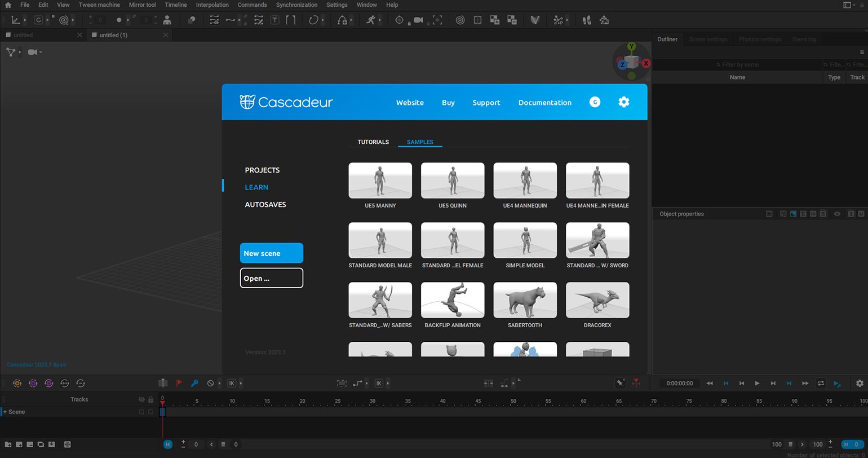Screen dimensions: 868x458
Task: Expand the Scene track plus expander
Action: pos(5,412)
